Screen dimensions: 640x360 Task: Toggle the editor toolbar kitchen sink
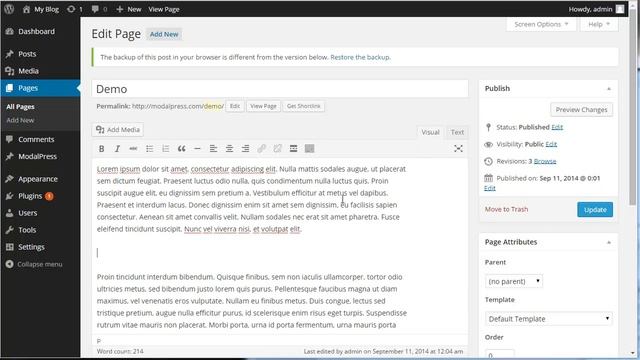[309, 149]
